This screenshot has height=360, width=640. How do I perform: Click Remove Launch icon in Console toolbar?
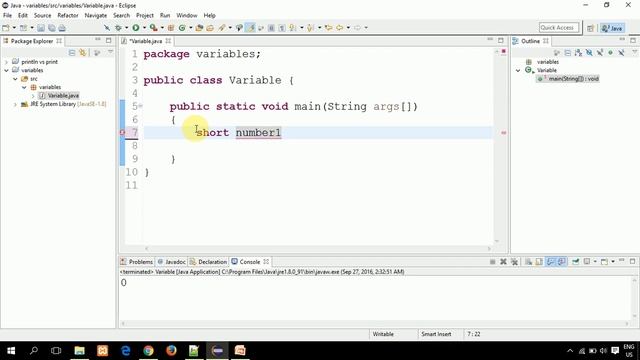coord(503,262)
